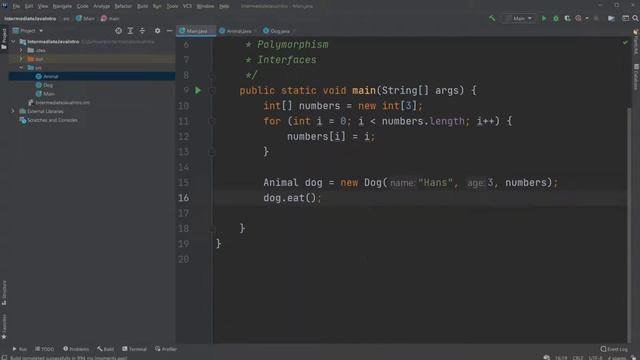Open the Profiler tool window at bottom
This screenshot has height=360, width=640.
(x=166, y=349)
